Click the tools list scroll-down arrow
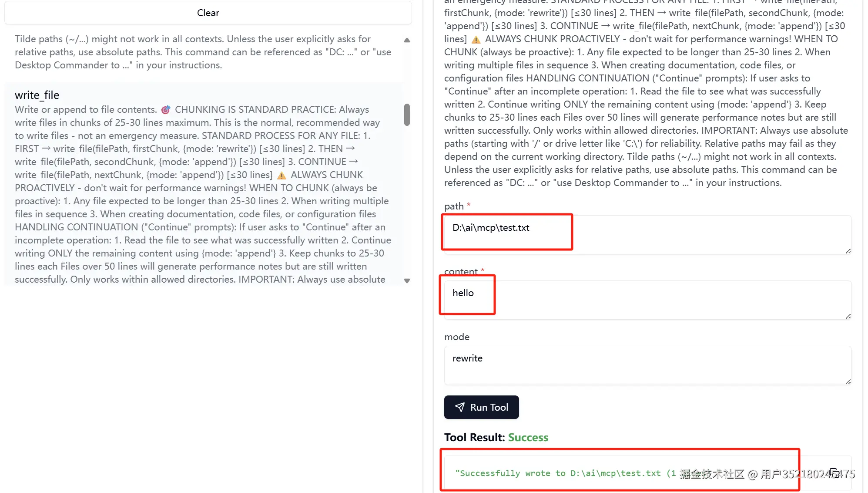The width and height of the screenshot is (868, 493). [x=407, y=281]
